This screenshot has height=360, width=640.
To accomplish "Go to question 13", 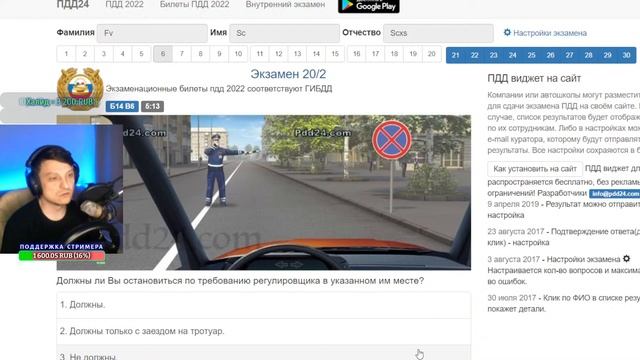I will tap(297, 54).
